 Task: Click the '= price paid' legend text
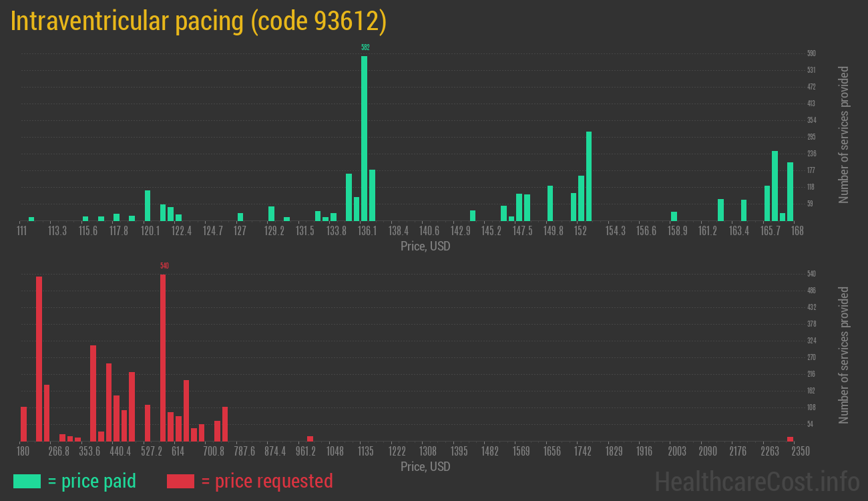[92, 481]
